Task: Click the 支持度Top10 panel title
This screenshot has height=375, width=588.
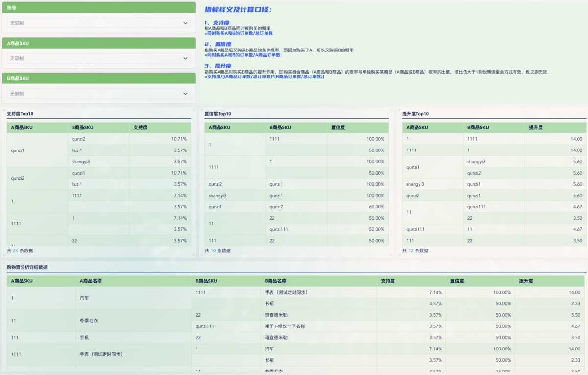Action: coord(20,114)
